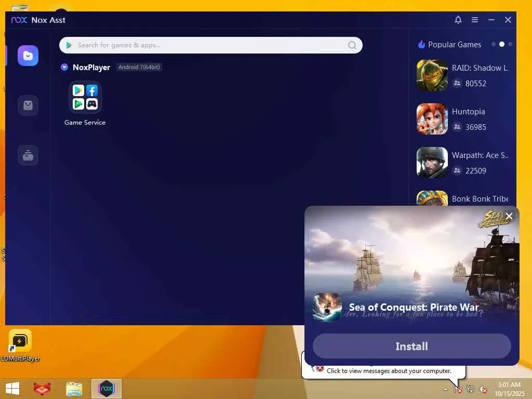Click the Nox taskbar button
The width and height of the screenshot is (532, 399).
point(107,389)
